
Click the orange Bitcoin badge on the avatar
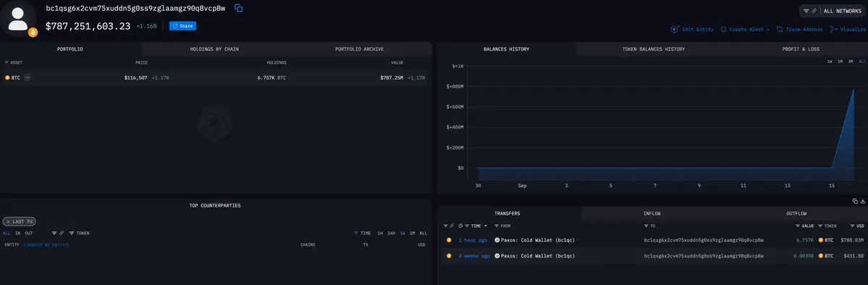coord(33,33)
